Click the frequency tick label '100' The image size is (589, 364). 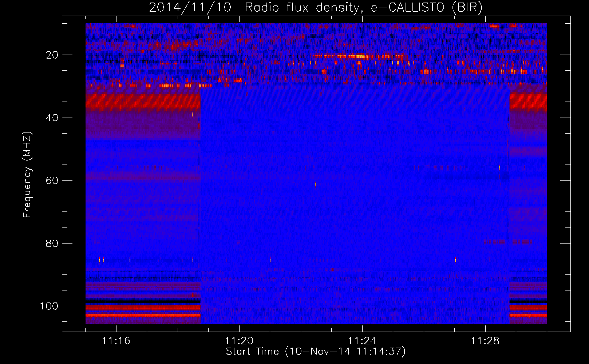click(49, 306)
